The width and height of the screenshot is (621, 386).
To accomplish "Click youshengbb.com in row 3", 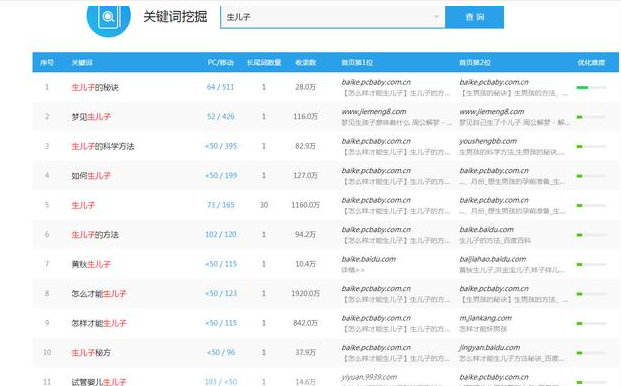I will pos(488,141).
